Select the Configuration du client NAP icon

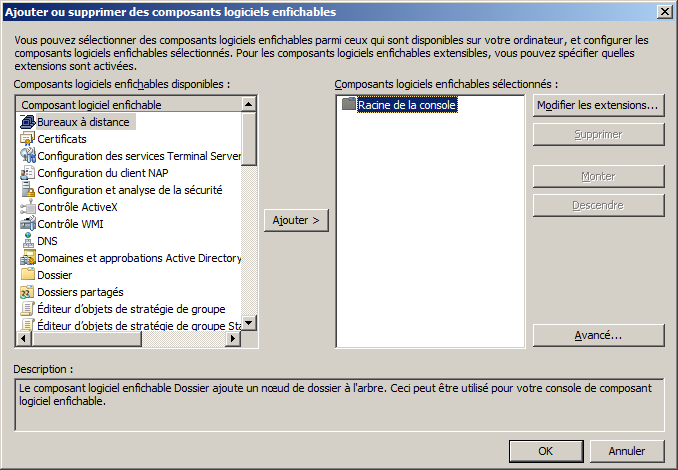coord(28,173)
